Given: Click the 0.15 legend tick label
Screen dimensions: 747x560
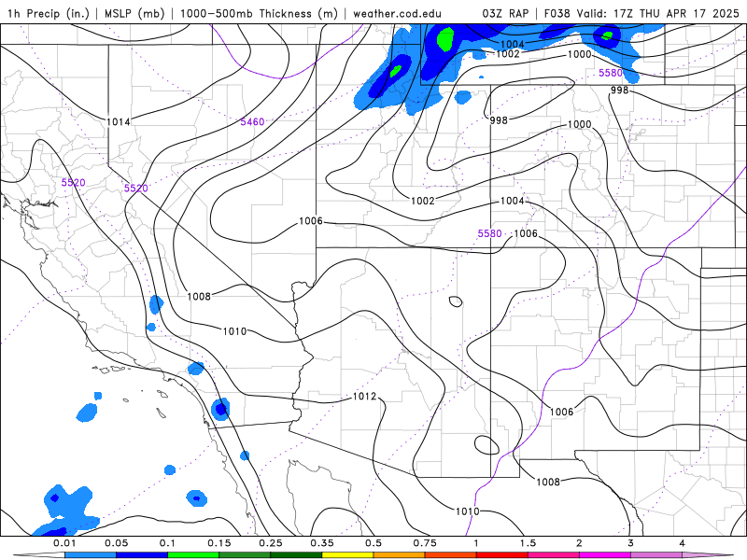Looking at the screenshot, I should coord(219,543).
